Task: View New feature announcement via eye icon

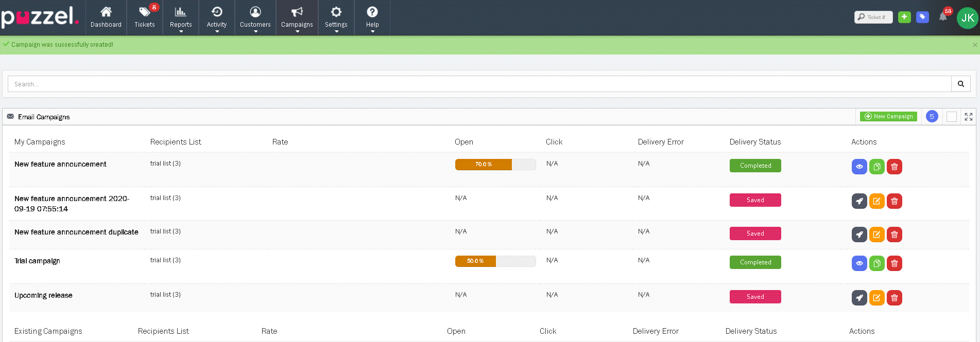Action: click(x=859, y=167)
